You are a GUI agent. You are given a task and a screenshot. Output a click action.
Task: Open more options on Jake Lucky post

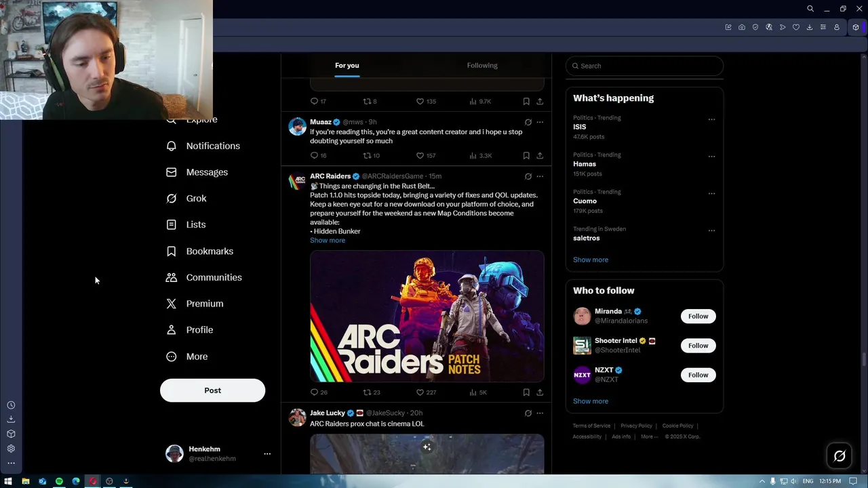tap(540, 413)
